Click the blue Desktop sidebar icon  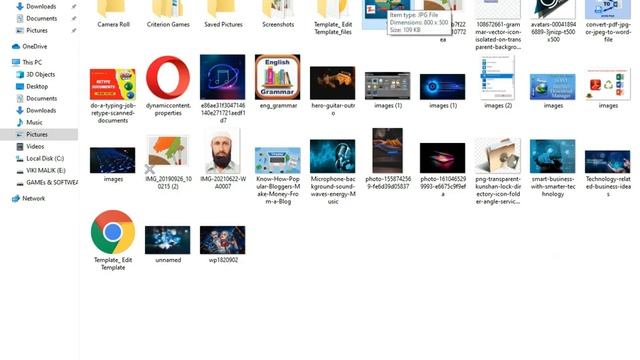pyautogui.click(x=20, y=86)
